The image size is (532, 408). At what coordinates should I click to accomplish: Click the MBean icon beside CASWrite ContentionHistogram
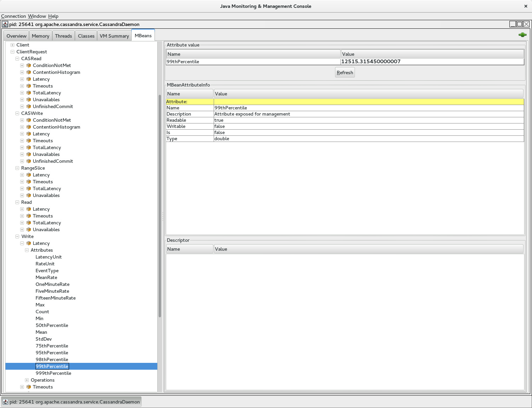(x=29, y=127)
